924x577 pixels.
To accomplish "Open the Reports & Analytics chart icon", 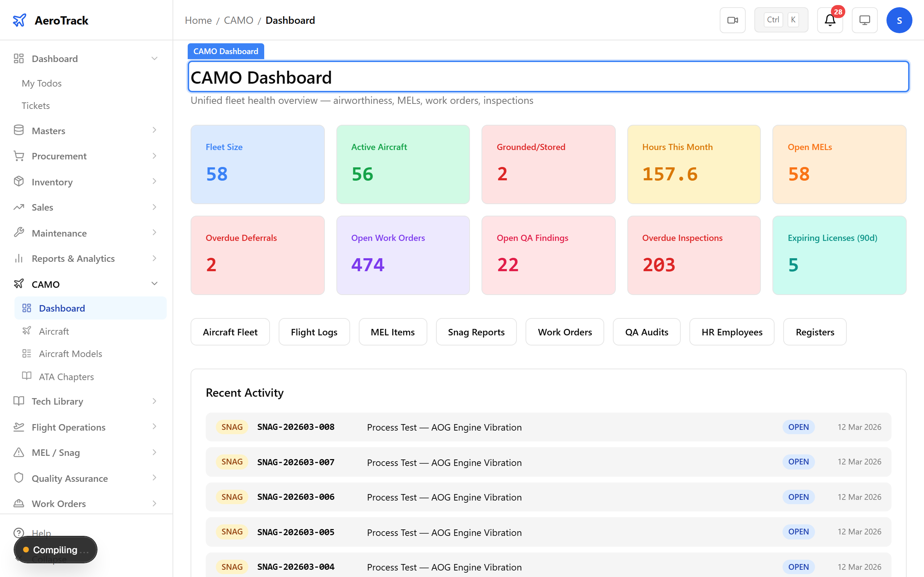I will pos(19,258).
